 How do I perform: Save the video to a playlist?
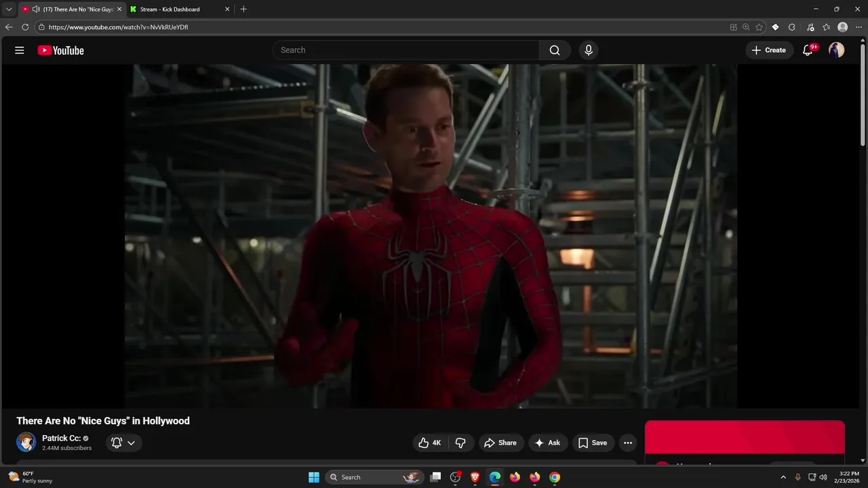tap(593, 443)
